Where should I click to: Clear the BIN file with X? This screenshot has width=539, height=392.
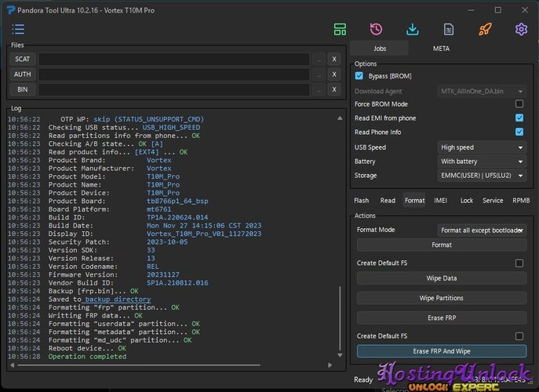pos(334,89)
